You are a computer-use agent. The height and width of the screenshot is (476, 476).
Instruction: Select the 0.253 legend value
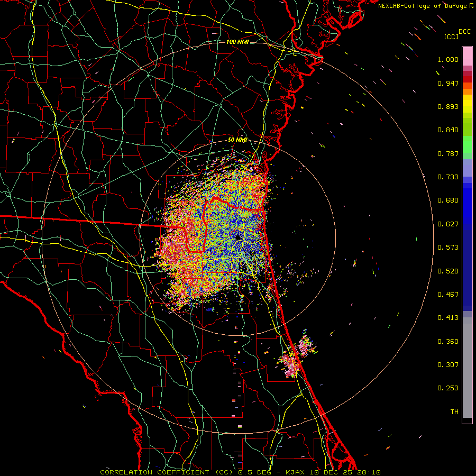tap(448, 388)
